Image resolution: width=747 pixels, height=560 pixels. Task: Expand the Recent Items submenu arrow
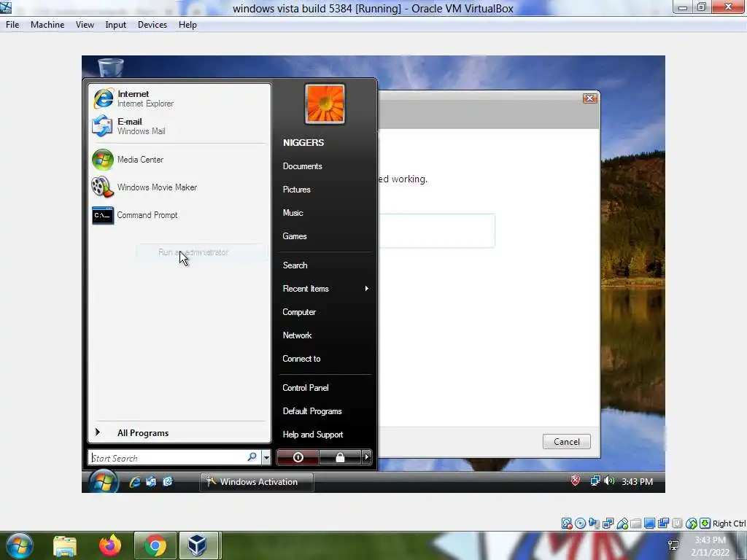pos(366,289)
